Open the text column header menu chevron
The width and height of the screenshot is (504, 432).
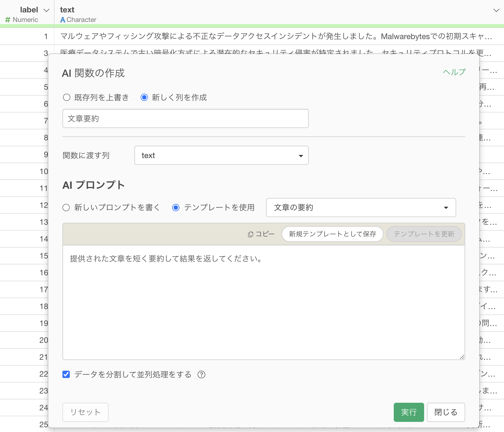pyautogui.click(x=496, y=10)
